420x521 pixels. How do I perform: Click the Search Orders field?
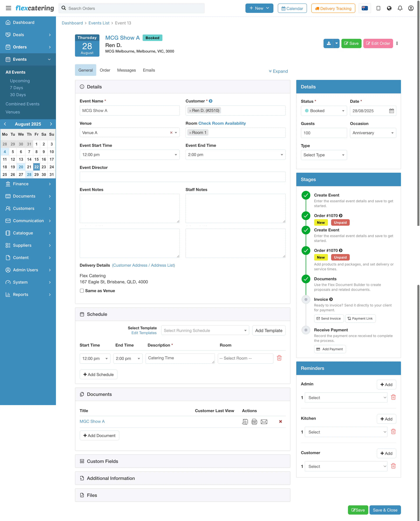[132, 8]
